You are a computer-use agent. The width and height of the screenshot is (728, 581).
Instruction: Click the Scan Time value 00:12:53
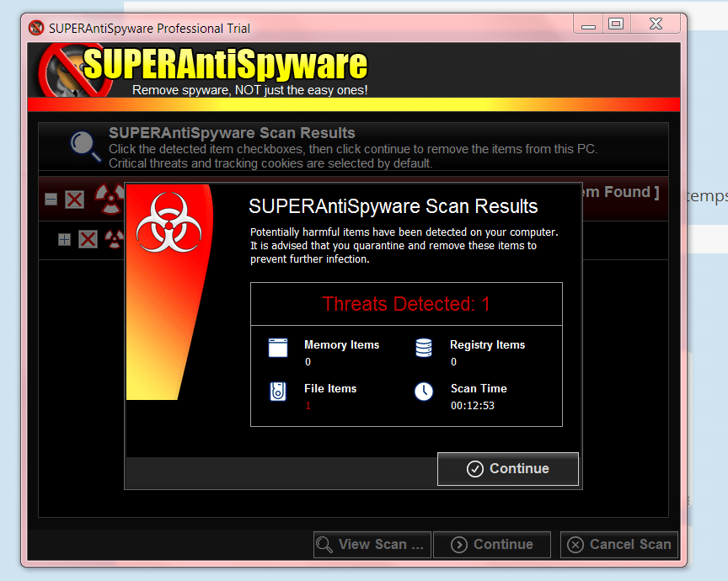pos(472,406)
